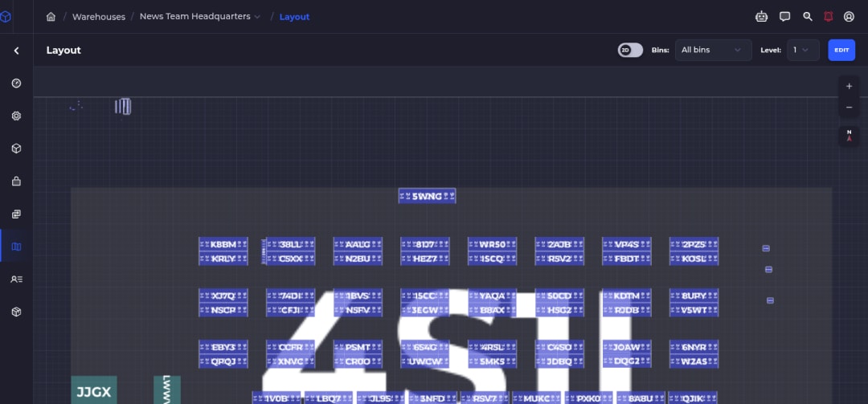Select bin YAQA
Image resolution: width=868 pixels, height=404 pixels.
click(492, 296)
